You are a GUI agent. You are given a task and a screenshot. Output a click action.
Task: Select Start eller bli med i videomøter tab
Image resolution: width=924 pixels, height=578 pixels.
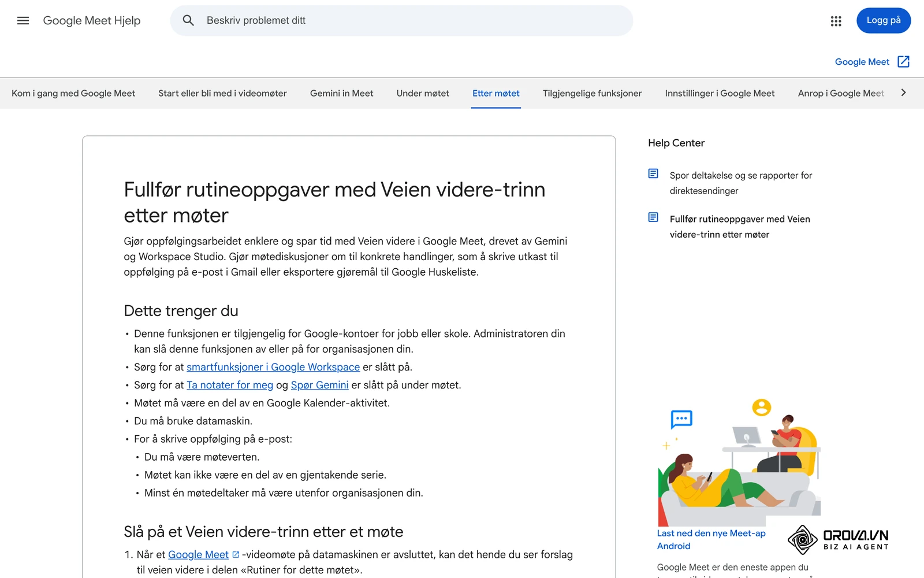coord(222,93)
